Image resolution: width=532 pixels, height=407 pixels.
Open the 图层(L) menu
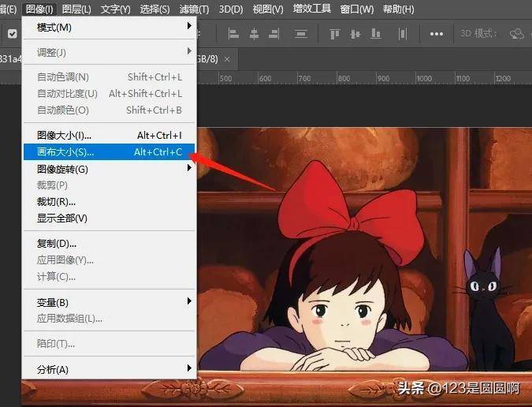76,9
